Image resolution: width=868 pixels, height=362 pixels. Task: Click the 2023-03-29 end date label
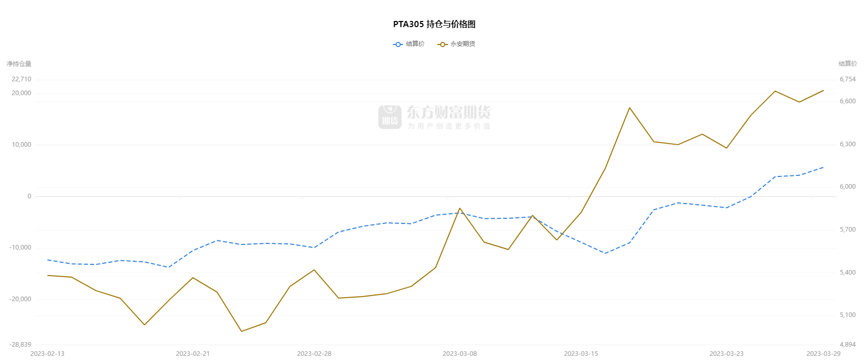pyautogui.click(x=824, y=354)
